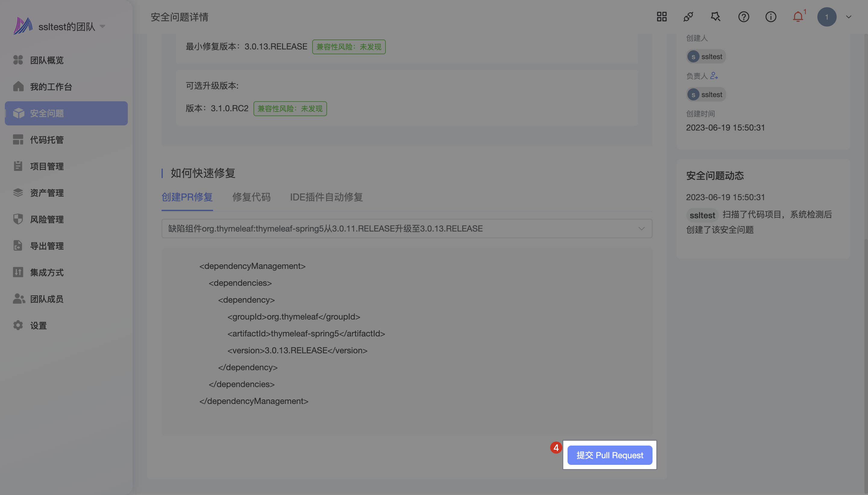Switch to the IDE插件自动修复 tab
This screenshot has width=868, height=495.
[x=326, y=197]
